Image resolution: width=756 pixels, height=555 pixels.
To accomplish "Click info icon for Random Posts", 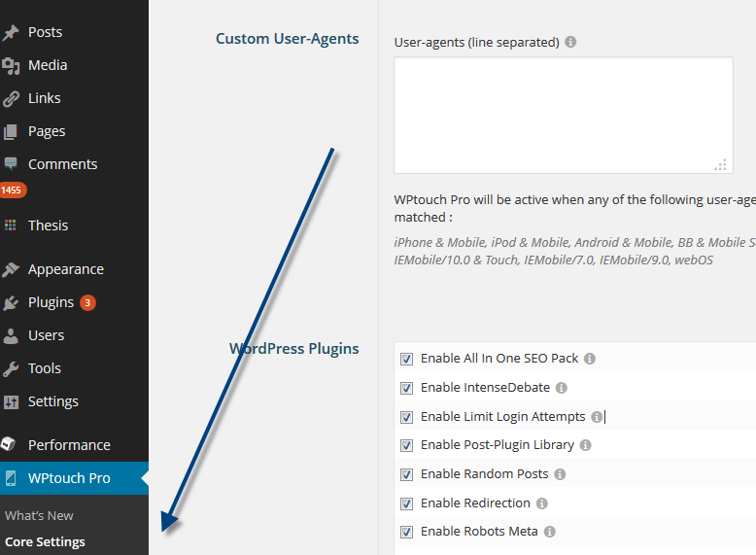I will coord(560,474).
